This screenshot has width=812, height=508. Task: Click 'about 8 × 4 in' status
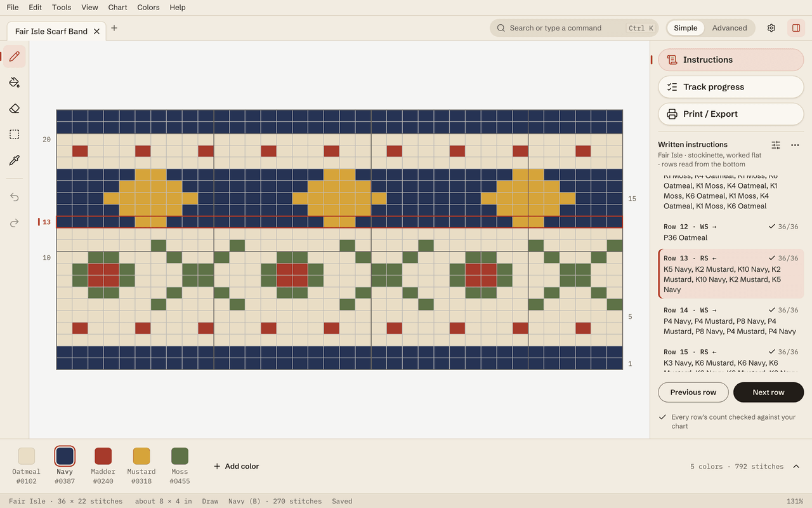pos(163,501)
